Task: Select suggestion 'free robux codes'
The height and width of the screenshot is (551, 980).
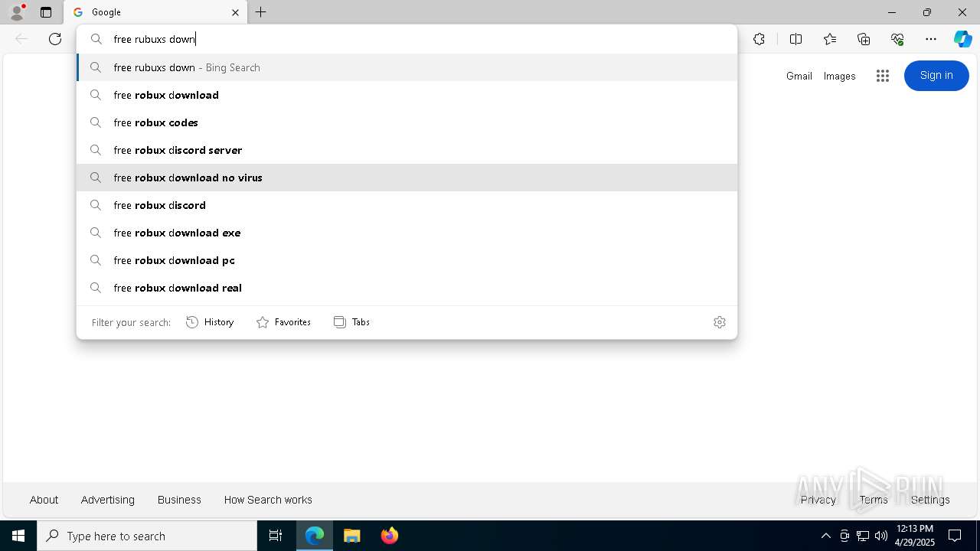Action: [407, 122]
